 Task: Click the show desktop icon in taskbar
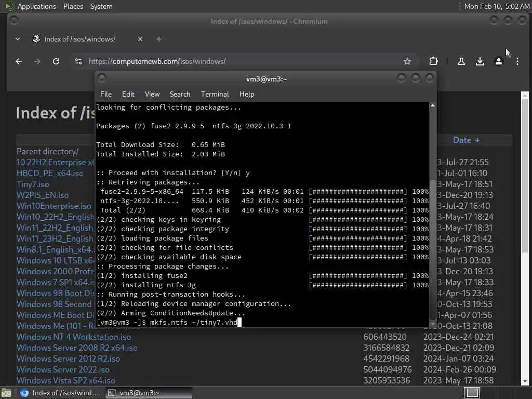click(6, 393)
